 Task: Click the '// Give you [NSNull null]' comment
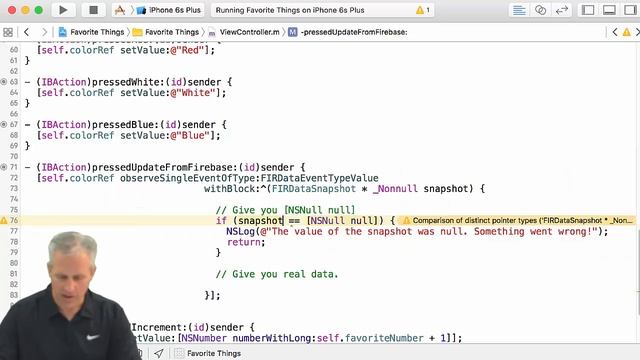click(x=285, y=210)
